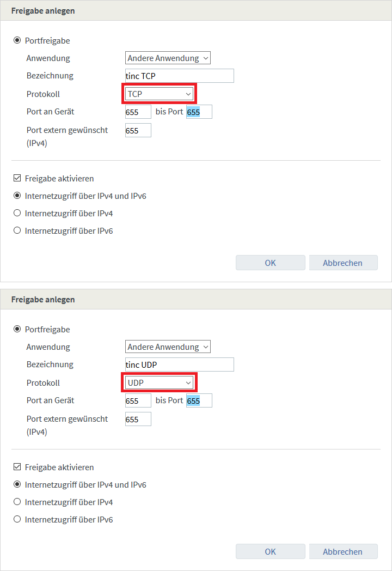Viewport: 392px width, 571px height.
Task: Click the Bezeichnung field containing tinc UDP
Action: click(x=179, y=365)
